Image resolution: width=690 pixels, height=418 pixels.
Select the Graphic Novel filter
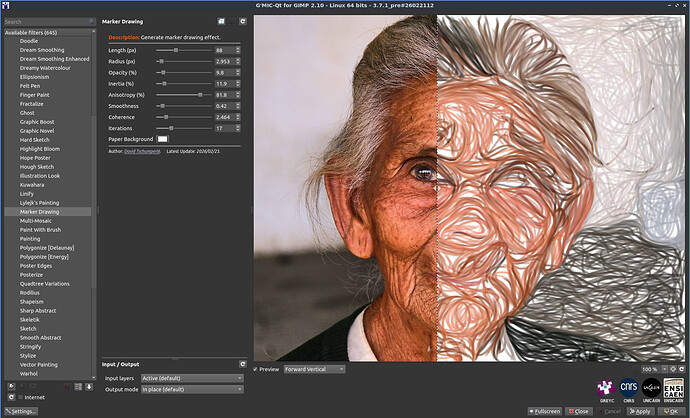coord(37,131)
